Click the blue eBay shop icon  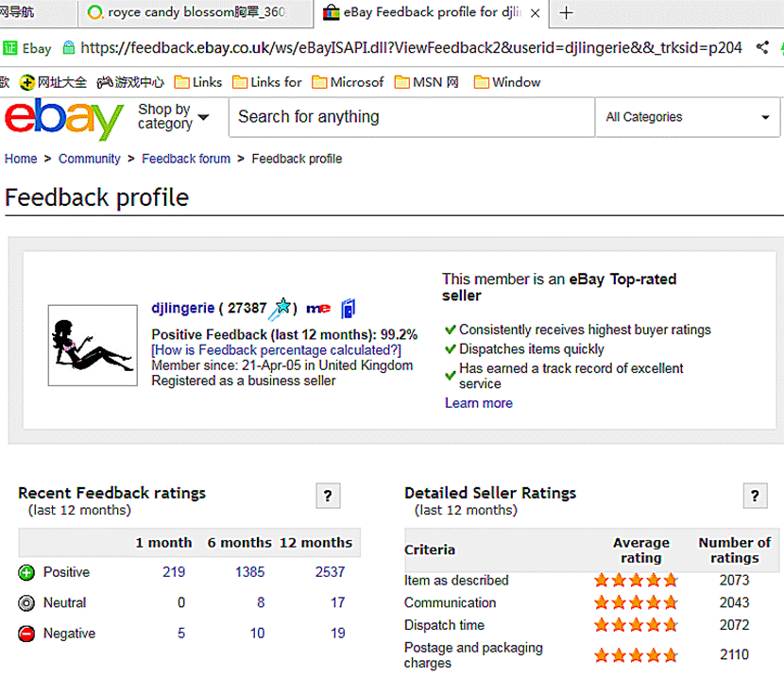click(x=348, y=308)
